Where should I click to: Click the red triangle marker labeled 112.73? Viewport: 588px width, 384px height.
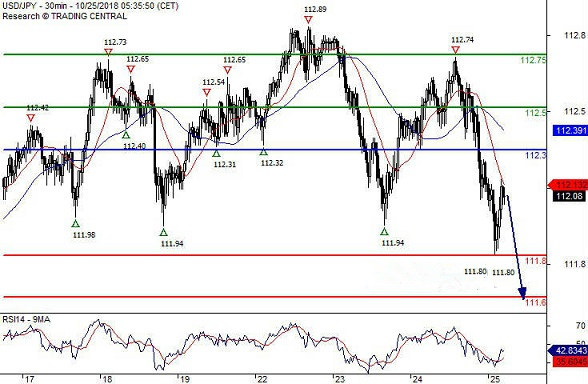coord(108,52)
